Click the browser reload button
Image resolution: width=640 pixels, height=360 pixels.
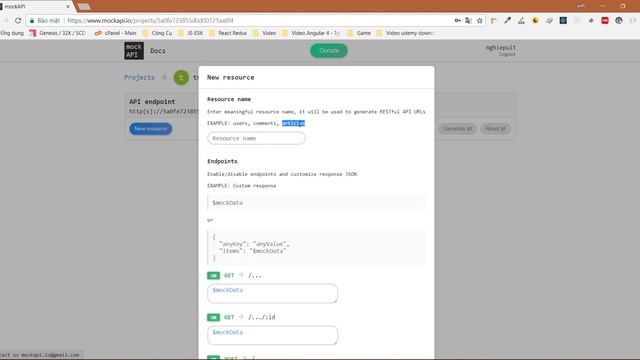pos(18,20)
